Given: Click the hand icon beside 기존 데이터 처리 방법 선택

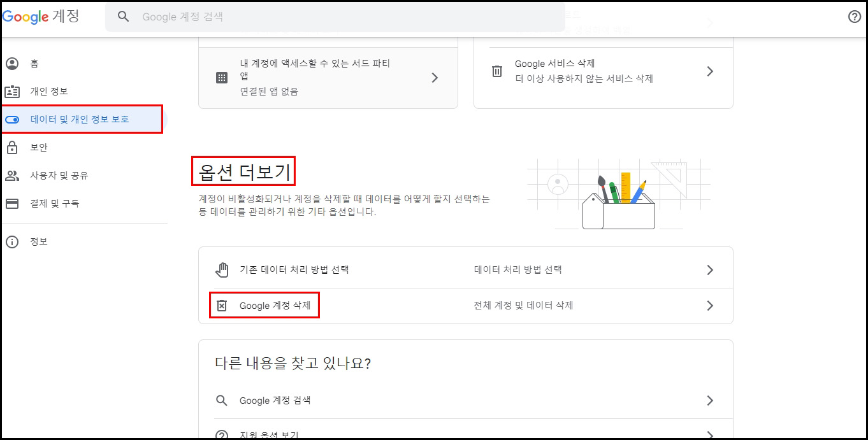Looking at the screenshot, I should pos(221,270).
